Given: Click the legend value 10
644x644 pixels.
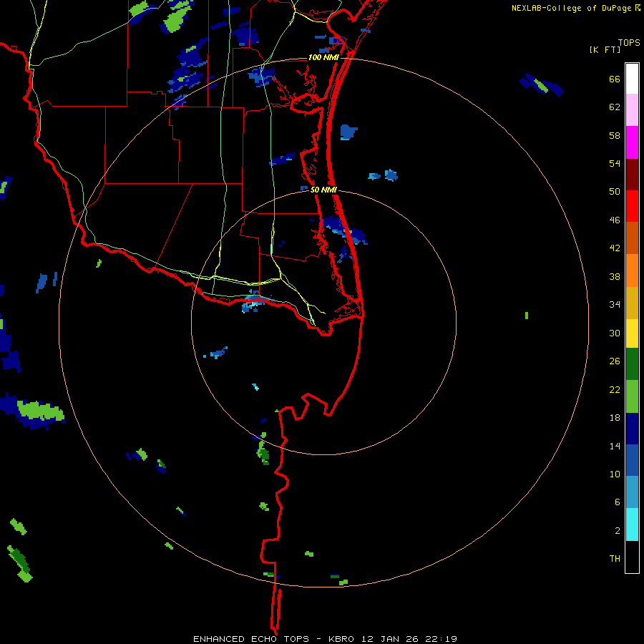Looking at the screenshot, I should [x=615, y=474].
